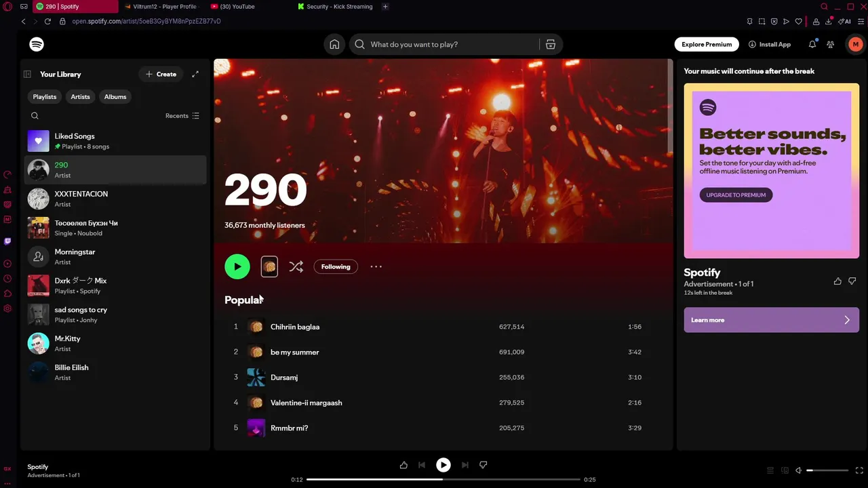Click the previous track button in player
The image size is (868, 488).
[422, 465]
